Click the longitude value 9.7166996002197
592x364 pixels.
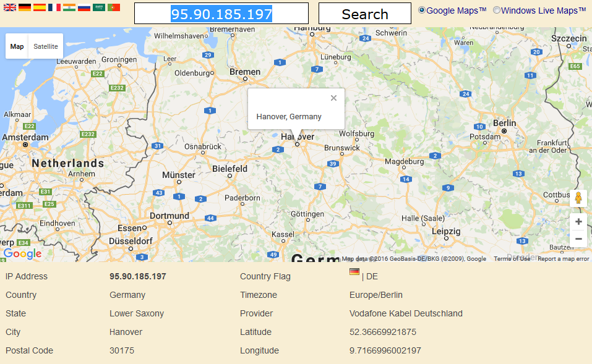pos(385,350)
